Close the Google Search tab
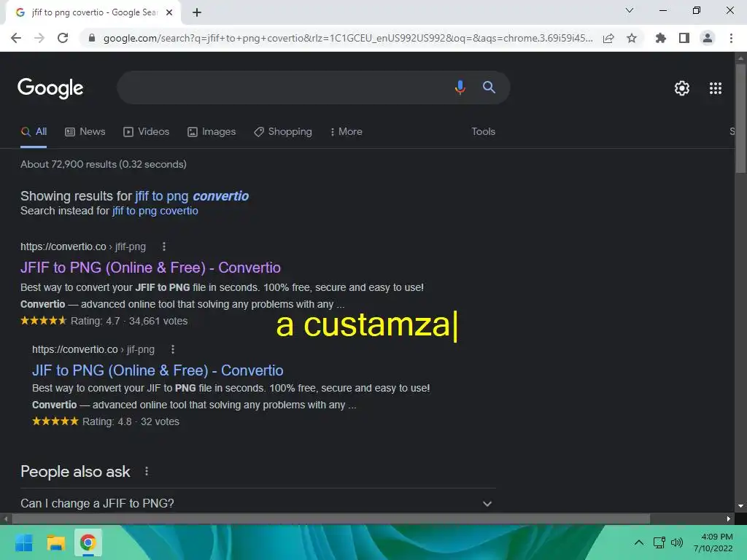 (169, 12)
